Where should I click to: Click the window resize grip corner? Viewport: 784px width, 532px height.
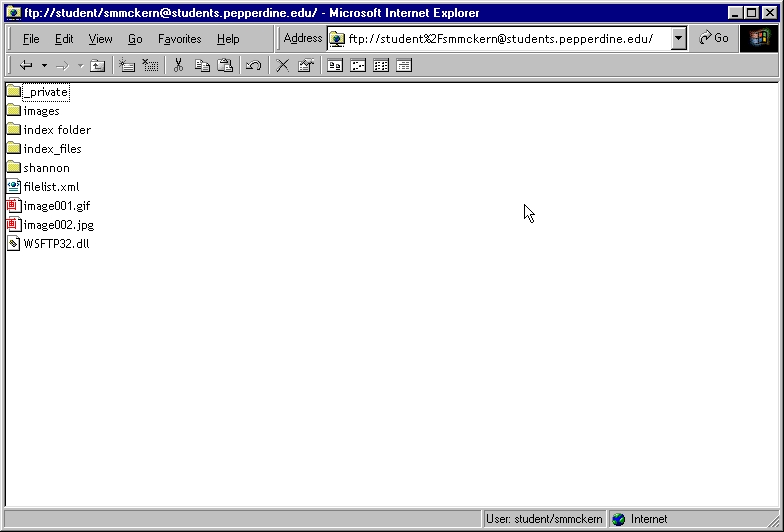772,520
